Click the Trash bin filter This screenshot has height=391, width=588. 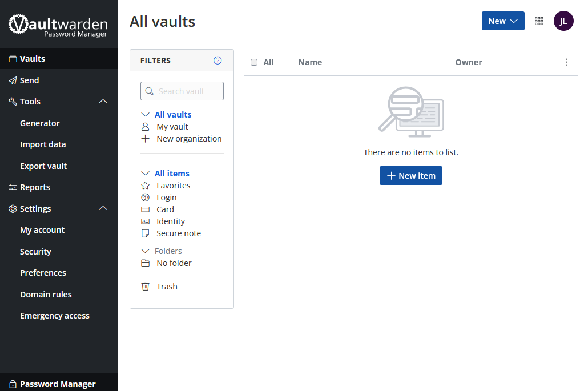(167, 287)
